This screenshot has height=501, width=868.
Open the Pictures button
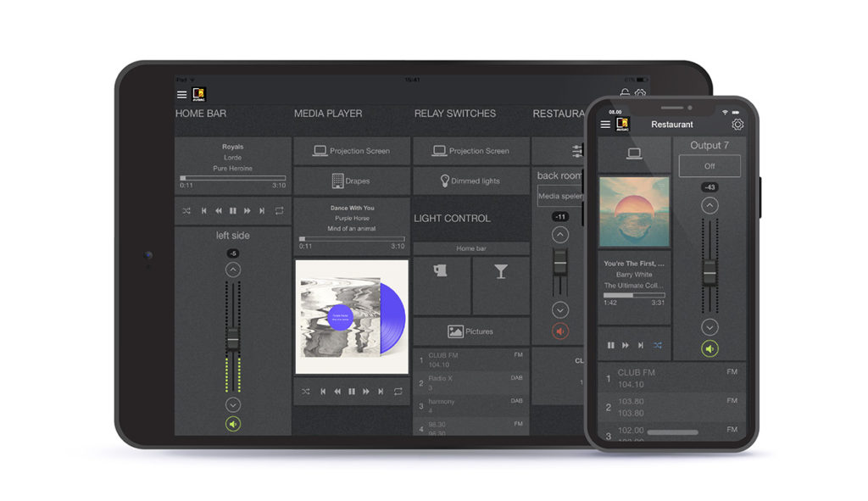tap(471, 331)
